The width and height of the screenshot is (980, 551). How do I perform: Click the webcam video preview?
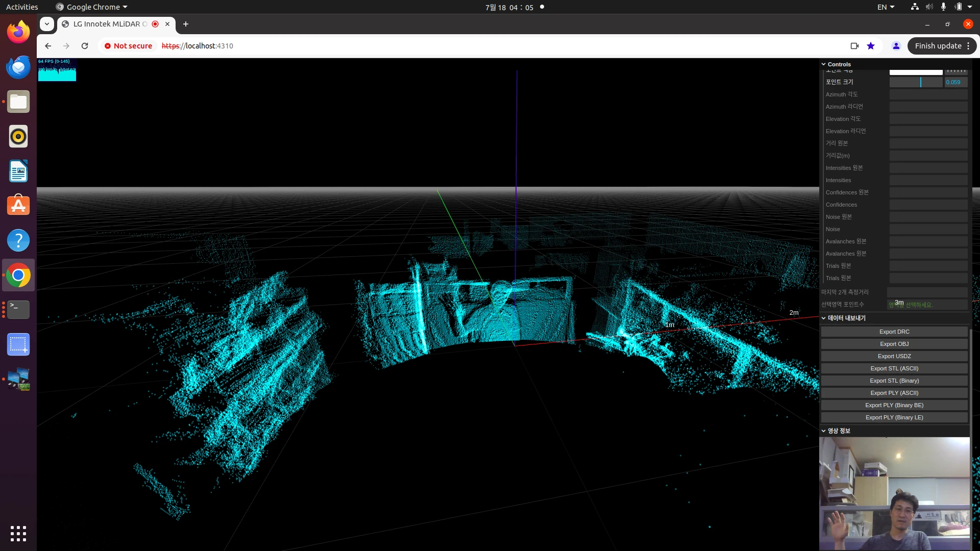[x=894, y=493]
